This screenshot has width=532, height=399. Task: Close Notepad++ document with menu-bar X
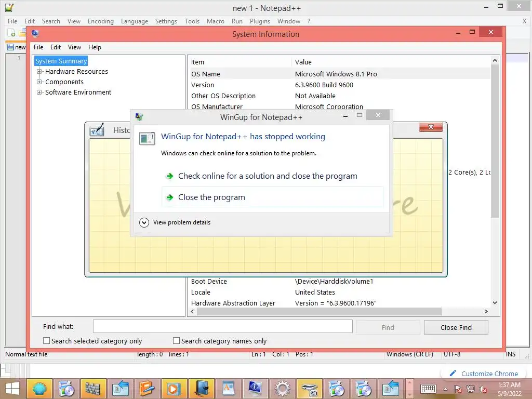point(524,21)
